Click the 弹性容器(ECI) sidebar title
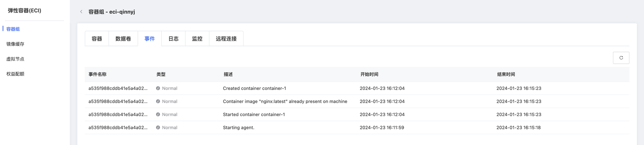This screenshot has height=145, width=644. (x=25, y=10)
